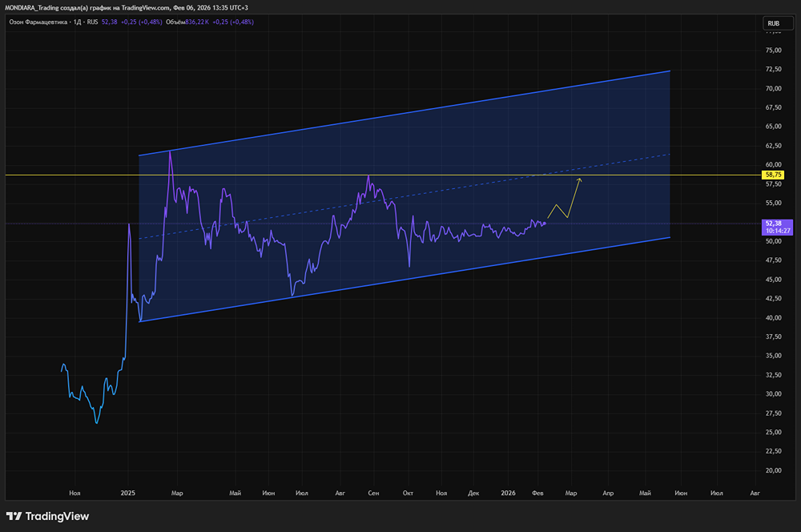This screenshot has height=532, width=801.
Task: Click the 47,50 price axis label
Action: coord(774,260)
